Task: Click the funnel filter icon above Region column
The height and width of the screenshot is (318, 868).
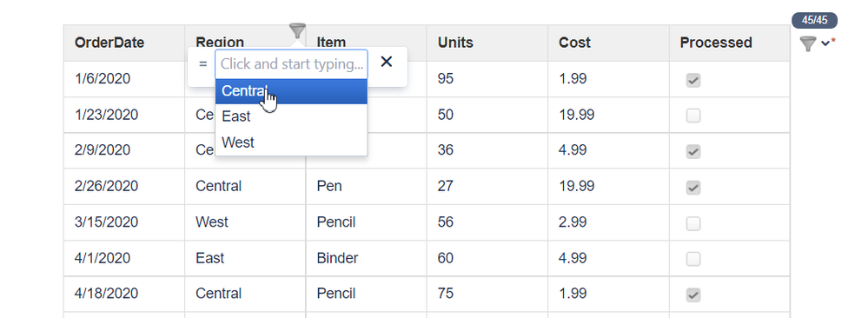Action: (x=297, y=31)
